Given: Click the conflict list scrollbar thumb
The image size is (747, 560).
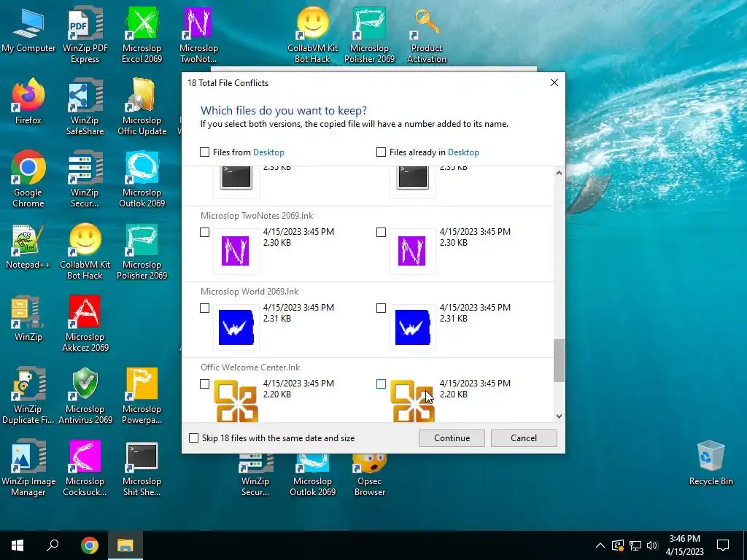Looking at the screenshot, I should (x=560, y=360).
